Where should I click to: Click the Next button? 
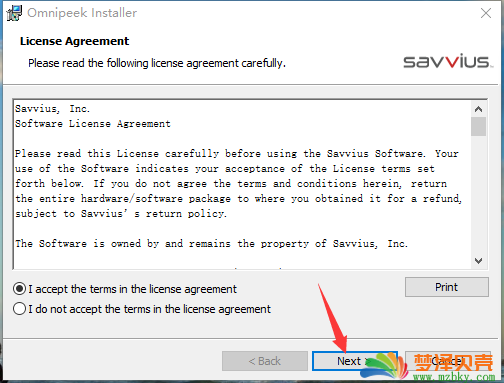point(355,361)
